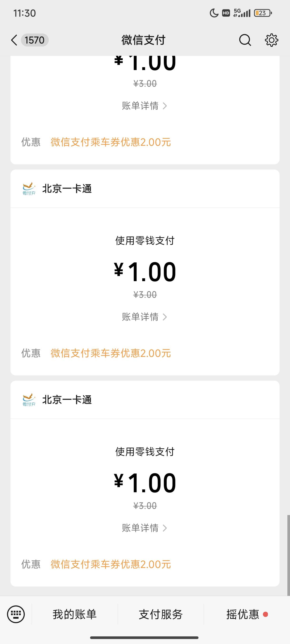Tap bottom card's 北京一卡通 logo
Image resolution: width=290 pixels, height=644 pixels.
[x=29, y=400]
